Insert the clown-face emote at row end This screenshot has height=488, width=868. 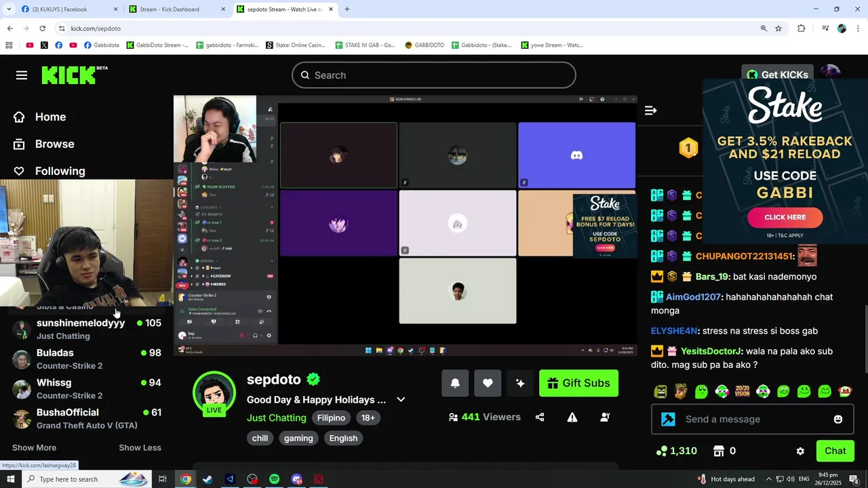click(x=845, y=391)
